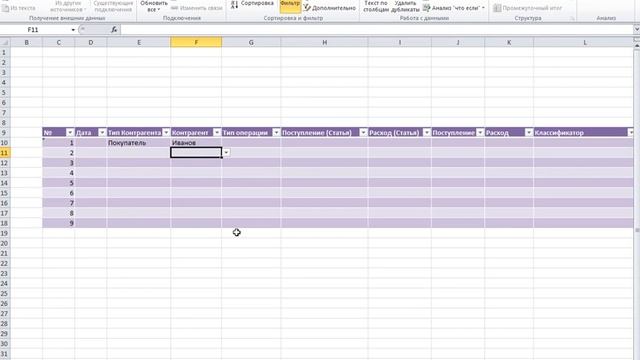Select the 'Тип операции' header cell text
Screen dimensions: 640x360
pyautogui.click(x=245, y=133)
